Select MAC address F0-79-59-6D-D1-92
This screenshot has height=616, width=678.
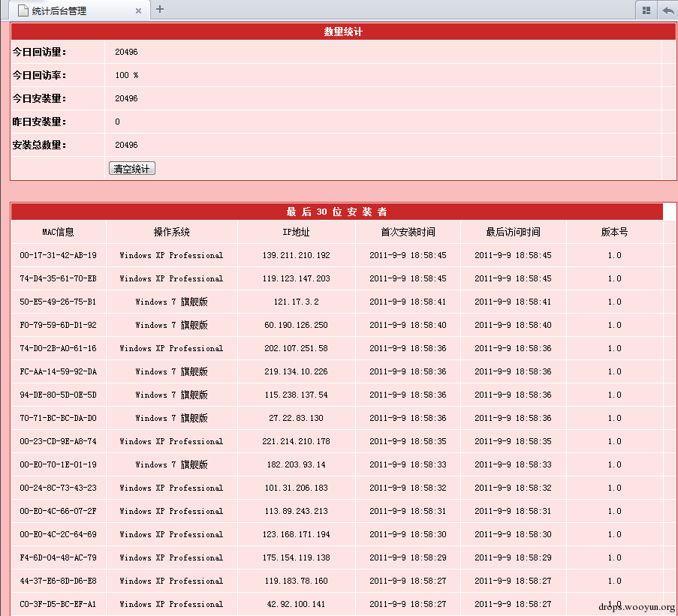coord(59,326)
